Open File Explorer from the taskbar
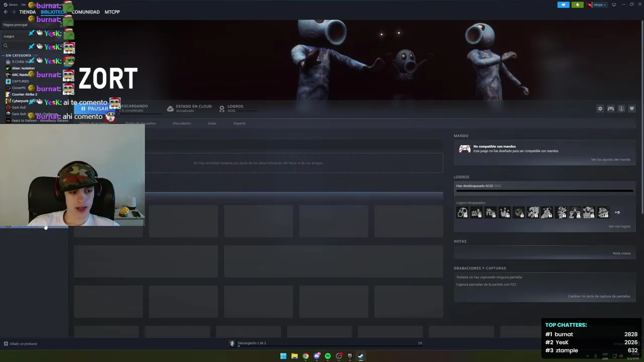This screenshot has width=644, height=362. coord(294,356)
